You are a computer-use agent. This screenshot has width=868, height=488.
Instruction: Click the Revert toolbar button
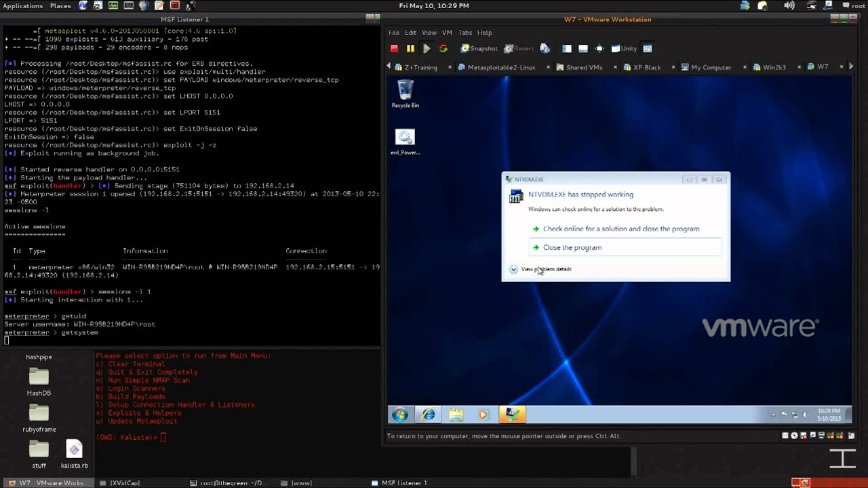click(519, 48)
